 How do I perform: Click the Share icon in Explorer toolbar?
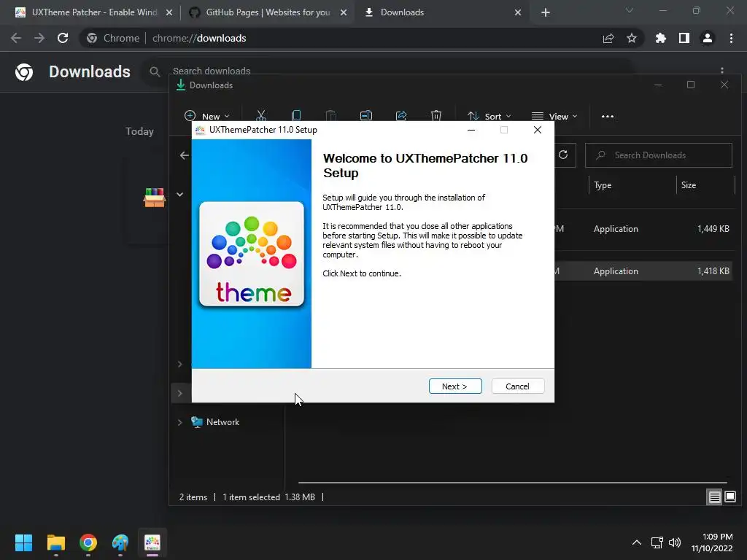click(x=401, y=116)
